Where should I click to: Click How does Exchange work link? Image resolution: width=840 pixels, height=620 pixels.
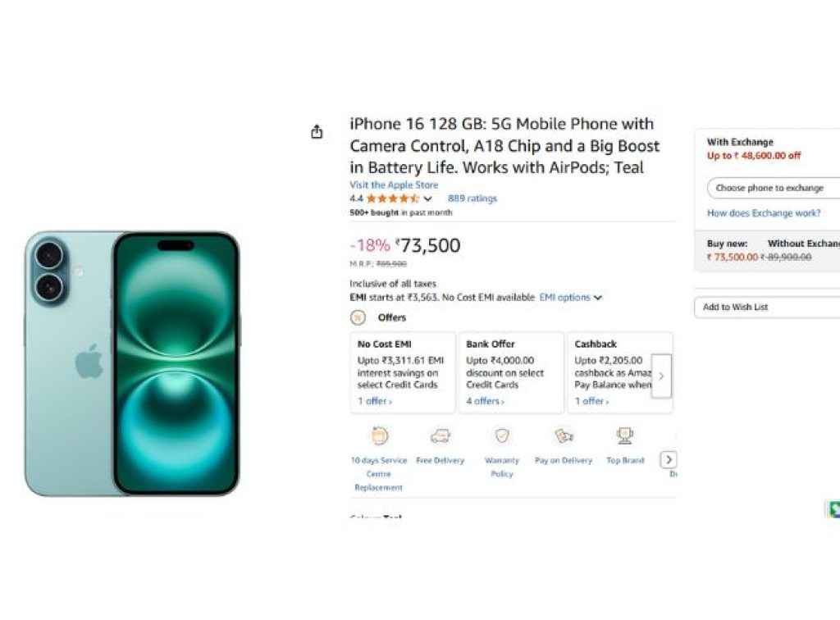(x=763, y=212)
